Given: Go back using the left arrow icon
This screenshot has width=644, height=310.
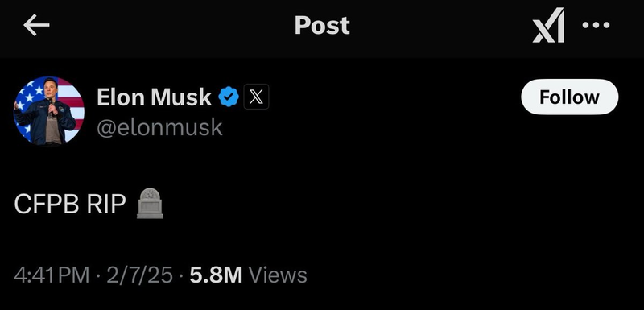Looking at the screenshot, I should coord(36,26).
